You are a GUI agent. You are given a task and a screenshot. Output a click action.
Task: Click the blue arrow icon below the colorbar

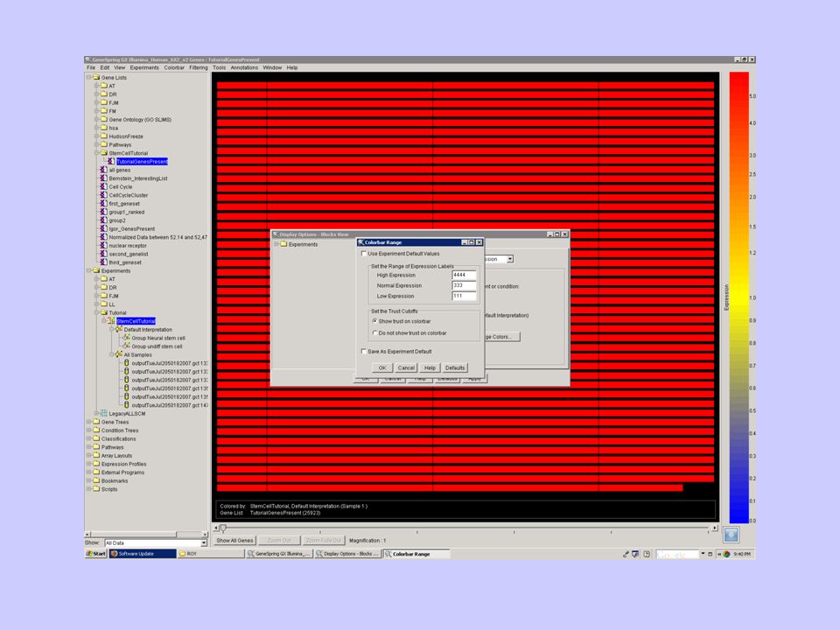[731, 535]
